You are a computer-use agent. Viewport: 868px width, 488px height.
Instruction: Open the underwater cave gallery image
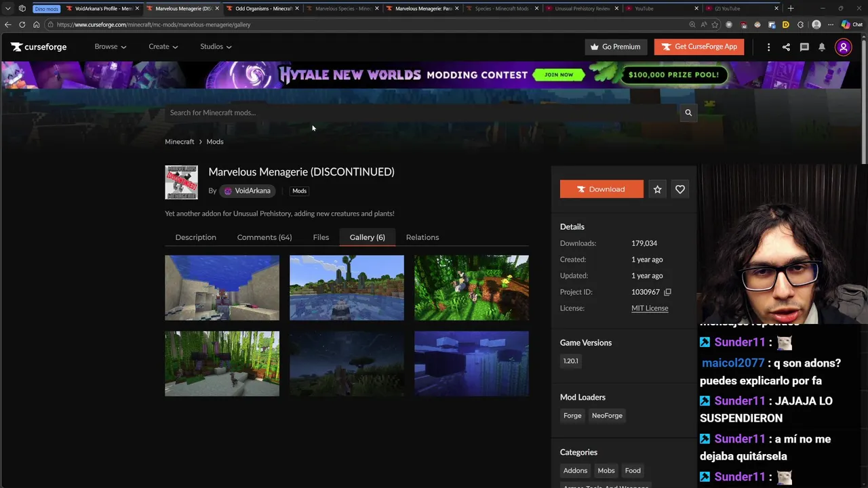tap(222, 288)
